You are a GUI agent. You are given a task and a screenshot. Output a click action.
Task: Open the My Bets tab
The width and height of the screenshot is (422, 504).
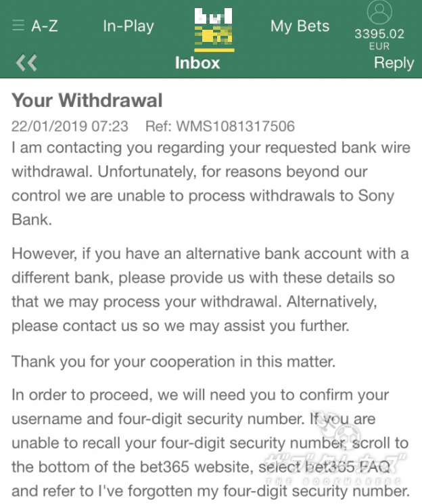pos(300,26)
